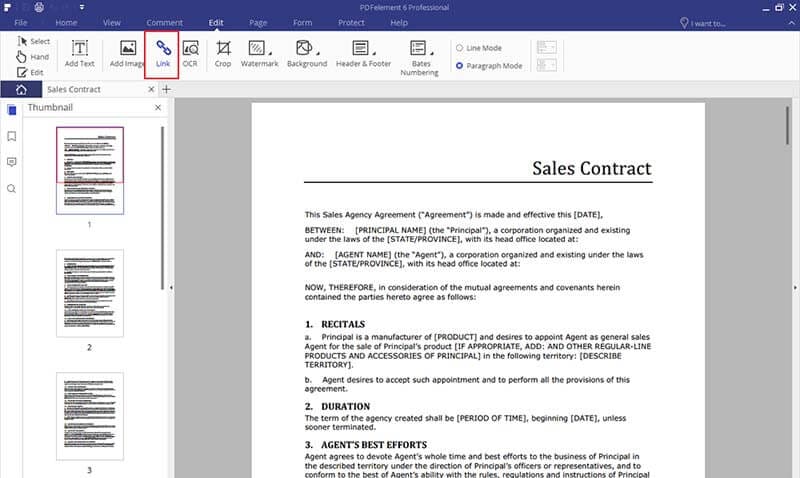Open page 1 thumbnail

click(x=90, y=170)
